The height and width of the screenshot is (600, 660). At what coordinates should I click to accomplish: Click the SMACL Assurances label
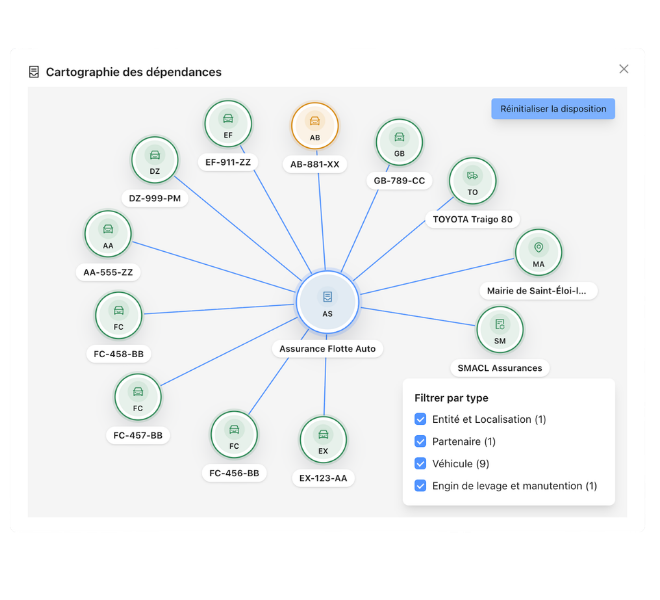click(x=500, y=368)
